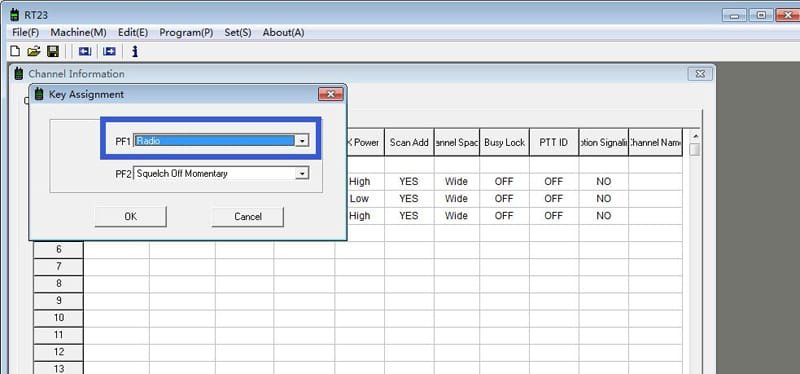This screenshot has width=800, height=374.
Task: Open the info toolbar icon
Action: (135, 51)
